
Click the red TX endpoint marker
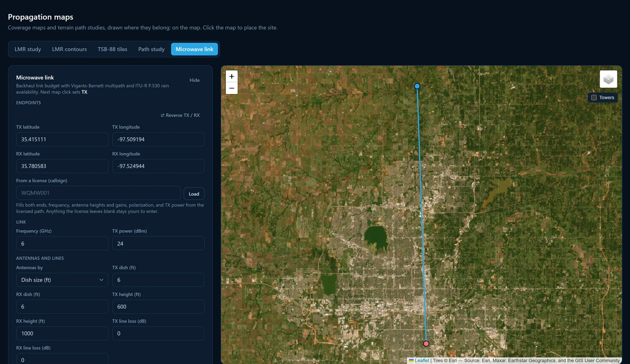[x=426, y=343]
